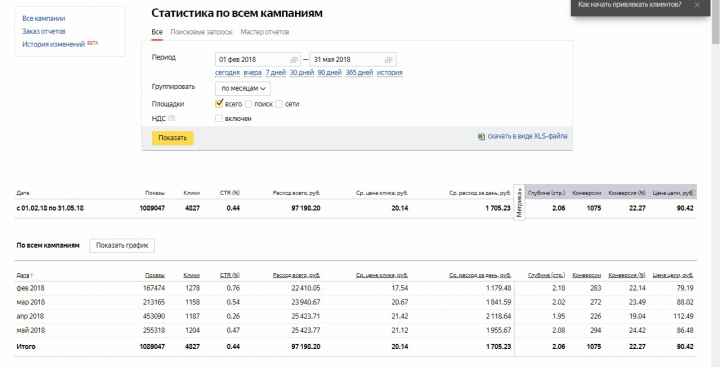Click the start date field '01 фев 2018'
Image resolution: width=720 pixels, height=367 pixels.
(x=258, y=60)
